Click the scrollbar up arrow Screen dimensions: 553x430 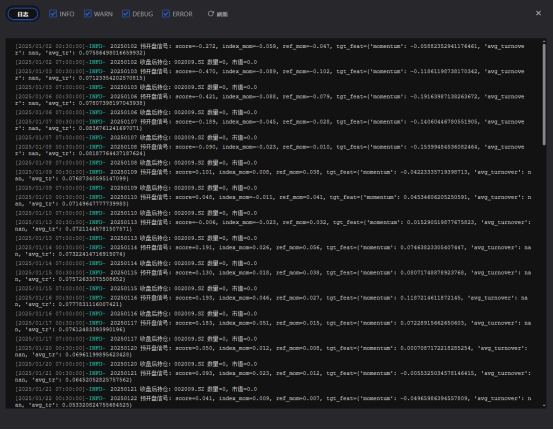(x=544, y=42)
